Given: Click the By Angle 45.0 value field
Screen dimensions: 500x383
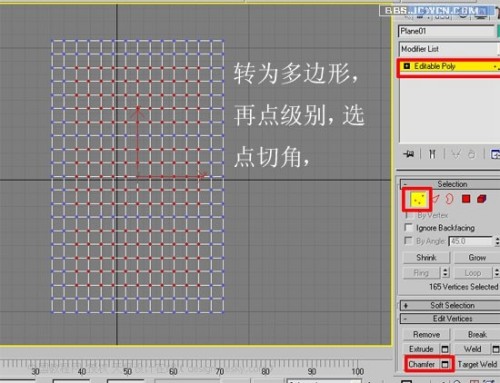Looking at the screenshot, I should click(x=470, y=241).
